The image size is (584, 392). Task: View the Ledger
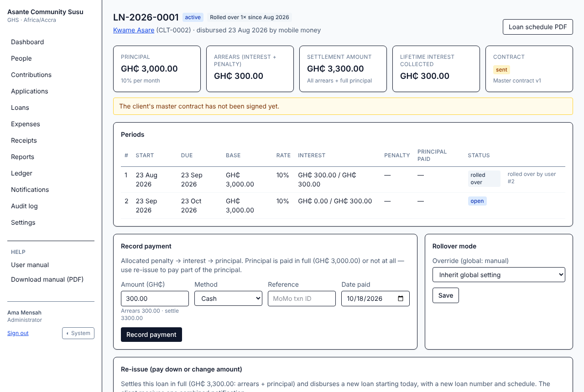pyautogui.click(x=21, y=173)
